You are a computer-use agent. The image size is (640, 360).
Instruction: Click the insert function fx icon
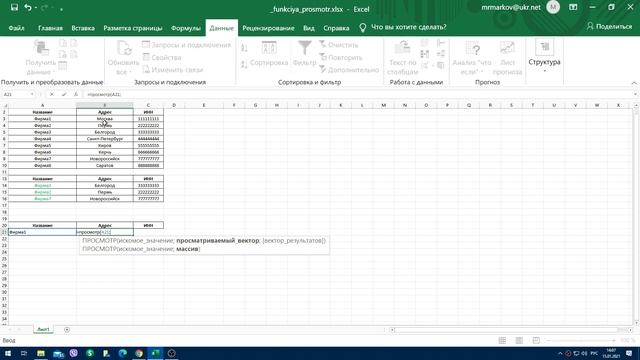pos(76,94)
